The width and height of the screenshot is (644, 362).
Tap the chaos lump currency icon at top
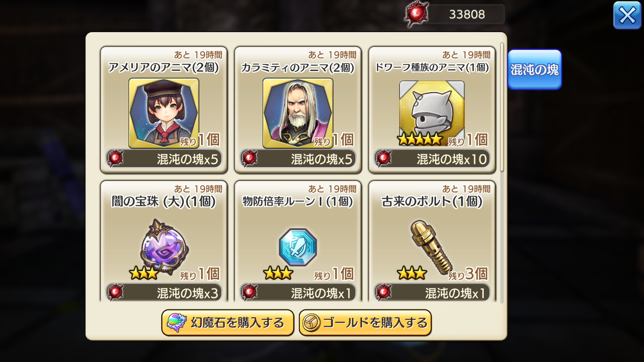[x=416, y=14]
